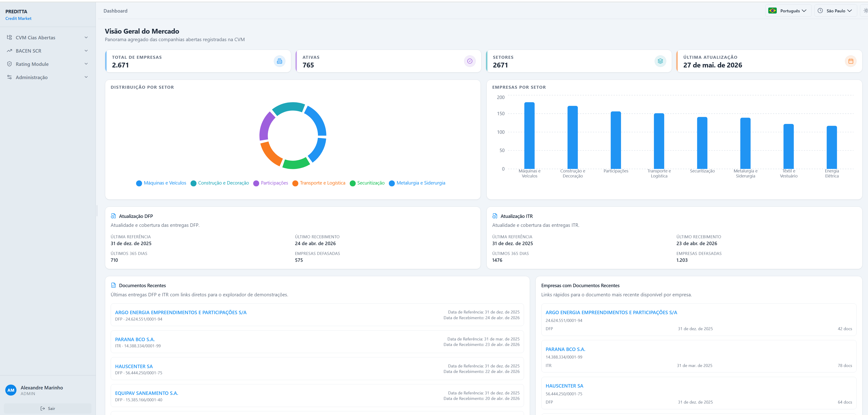Open PARANA BCO S.A. in Documentos Recentes
Viewport: 868px width, 415px height.
point(135,340)
